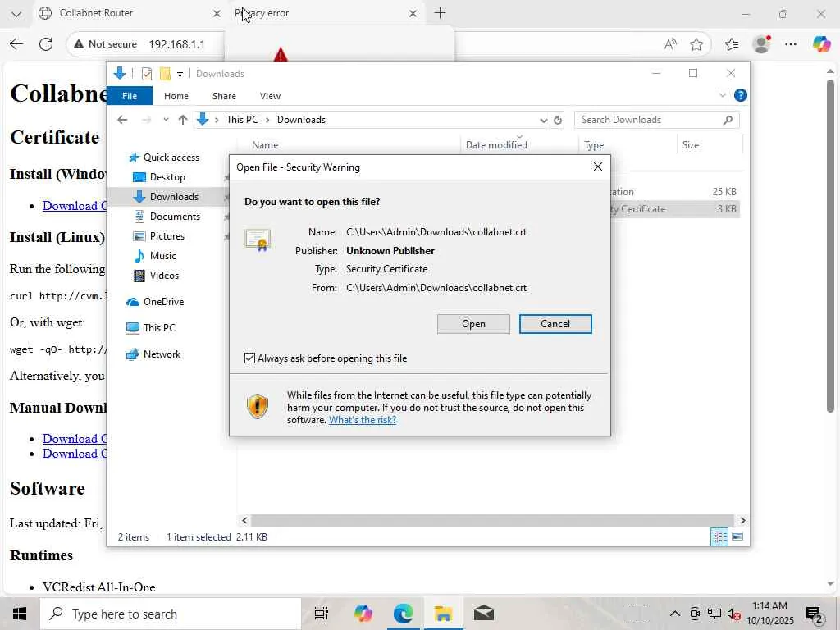Open notification center icon
This screenshot has width=840, height=630.
[x=815, y=615]
